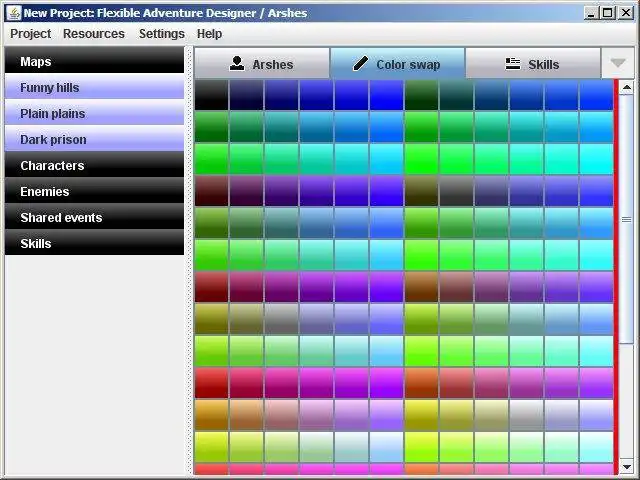Pick the bright green swatch starting third row
The height and width of the screenshot is (480, 640).
(211, 159)
